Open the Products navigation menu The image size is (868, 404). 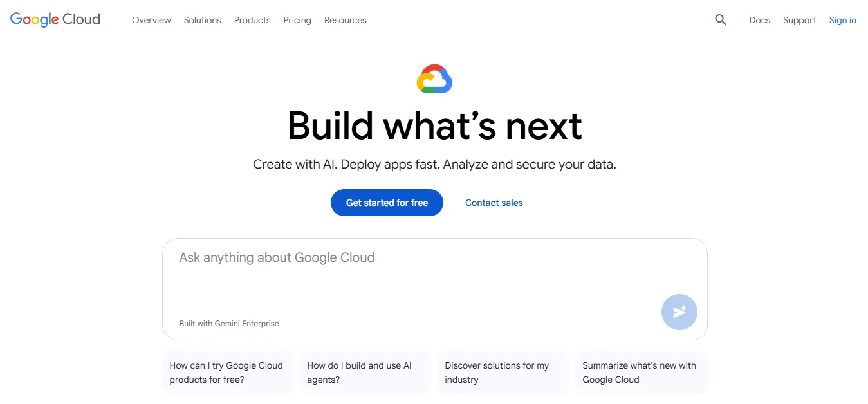coord(252,20)
